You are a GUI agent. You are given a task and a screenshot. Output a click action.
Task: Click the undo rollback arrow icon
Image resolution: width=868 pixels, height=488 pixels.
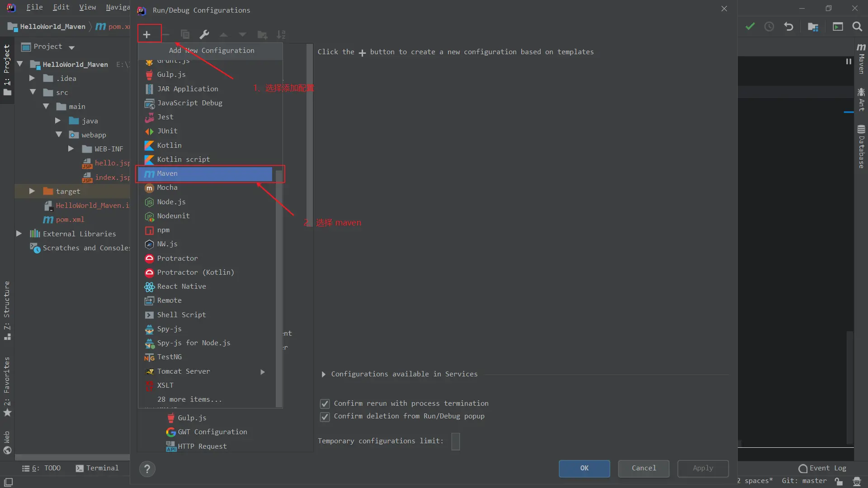click(788, 27)
